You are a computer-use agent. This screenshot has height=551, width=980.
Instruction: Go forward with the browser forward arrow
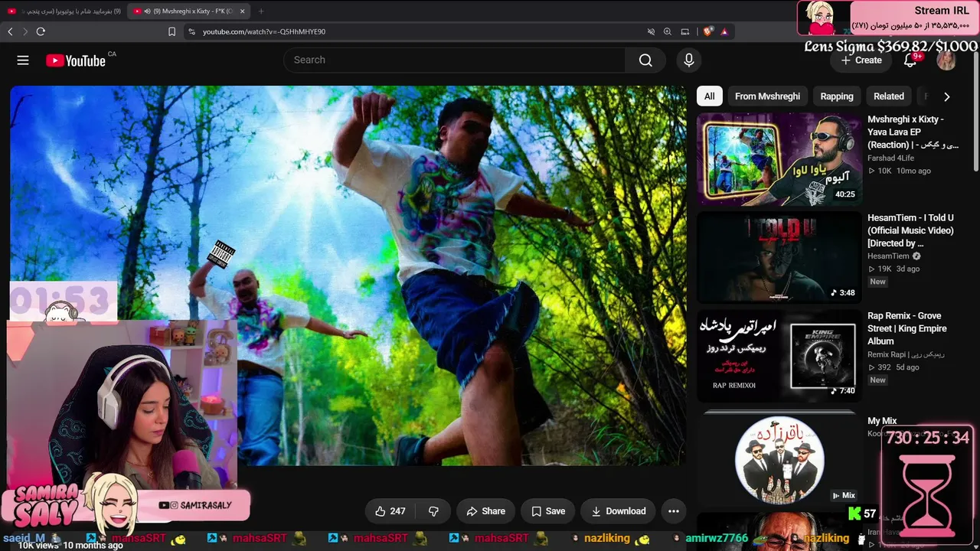coord(25,31)
